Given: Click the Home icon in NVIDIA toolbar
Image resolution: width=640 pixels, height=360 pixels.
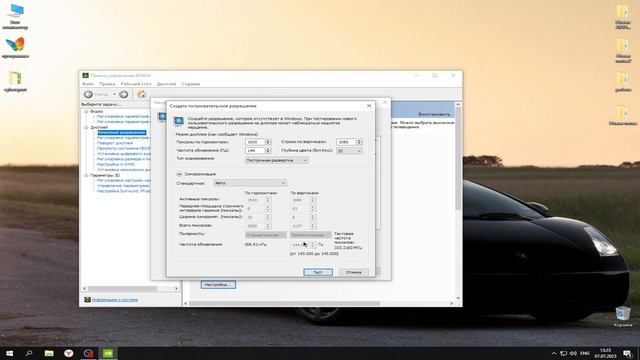Looking at the screenshot, I should click(x=141, y=94).
